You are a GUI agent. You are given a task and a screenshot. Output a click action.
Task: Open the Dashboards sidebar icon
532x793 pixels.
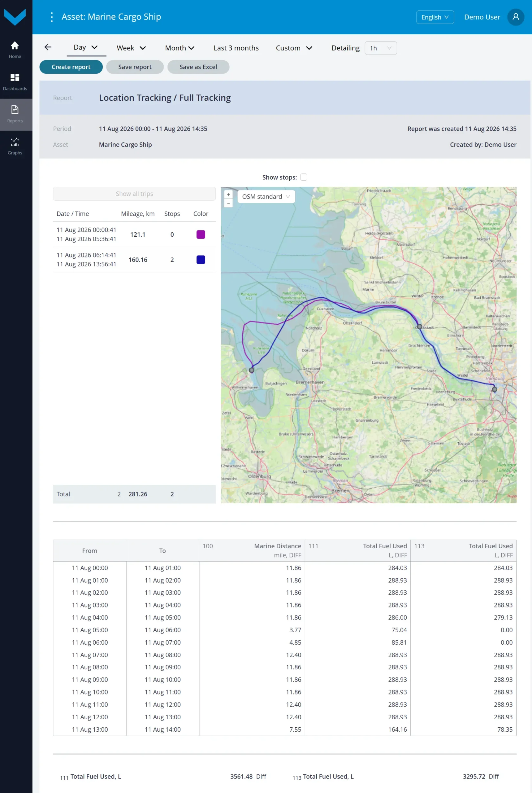tap(15, 82)
